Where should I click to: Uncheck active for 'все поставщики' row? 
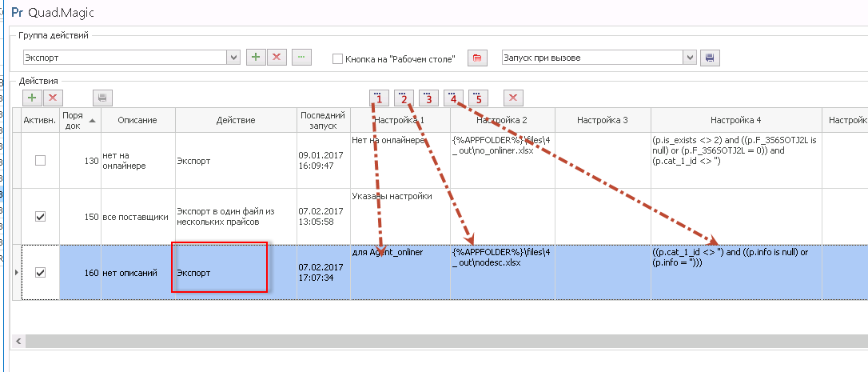40,217
